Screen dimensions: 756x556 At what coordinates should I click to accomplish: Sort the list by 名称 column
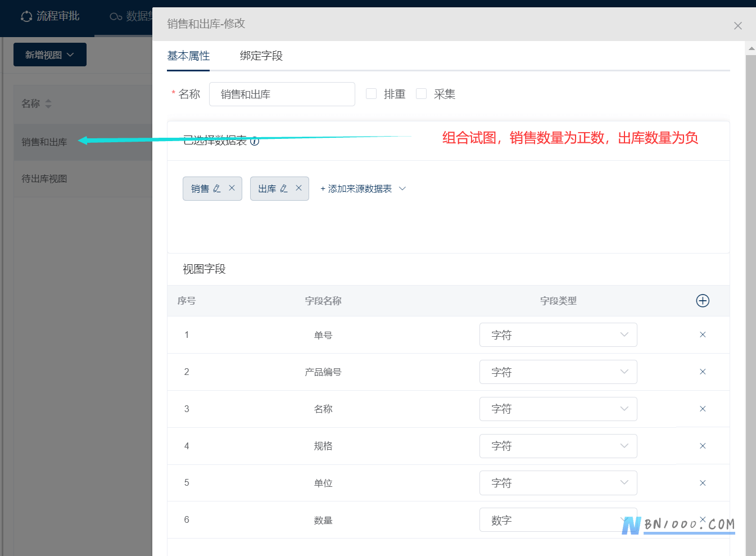48,103
